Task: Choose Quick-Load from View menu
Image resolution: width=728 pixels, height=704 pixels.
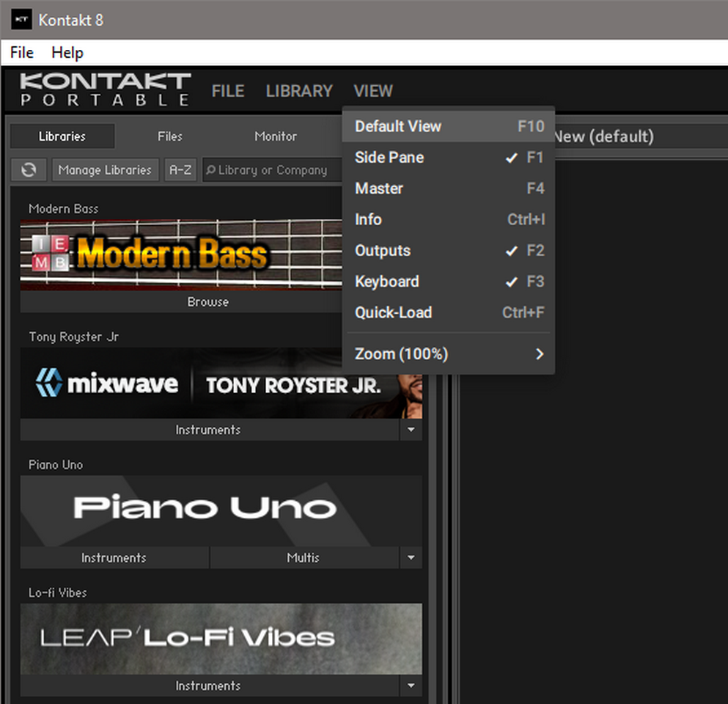Action: pos(449,312)
